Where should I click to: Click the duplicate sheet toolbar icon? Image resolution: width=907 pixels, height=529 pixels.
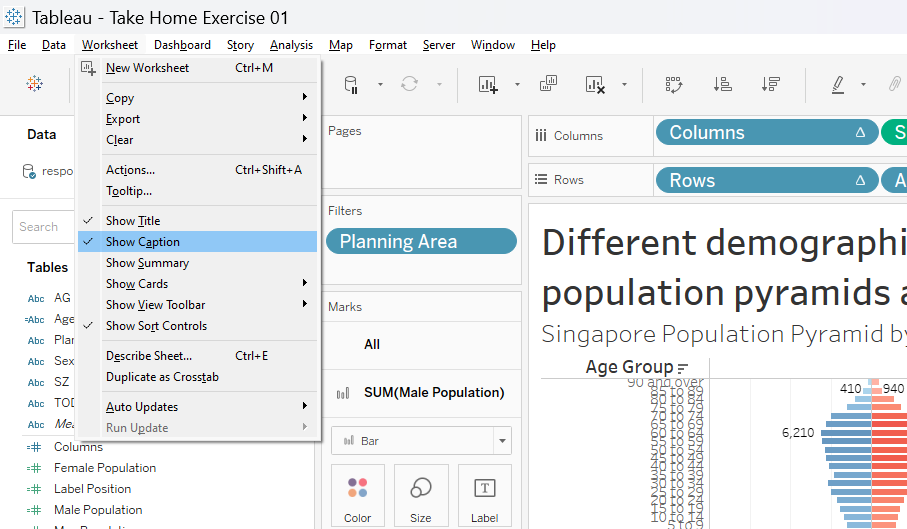pyautogui.click(x=548, y=85)
